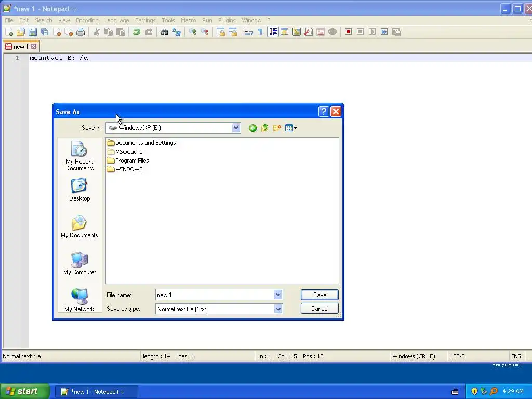Select the MSOCache folder
This screenshot has height=399, width=532.
click(125, 152)
